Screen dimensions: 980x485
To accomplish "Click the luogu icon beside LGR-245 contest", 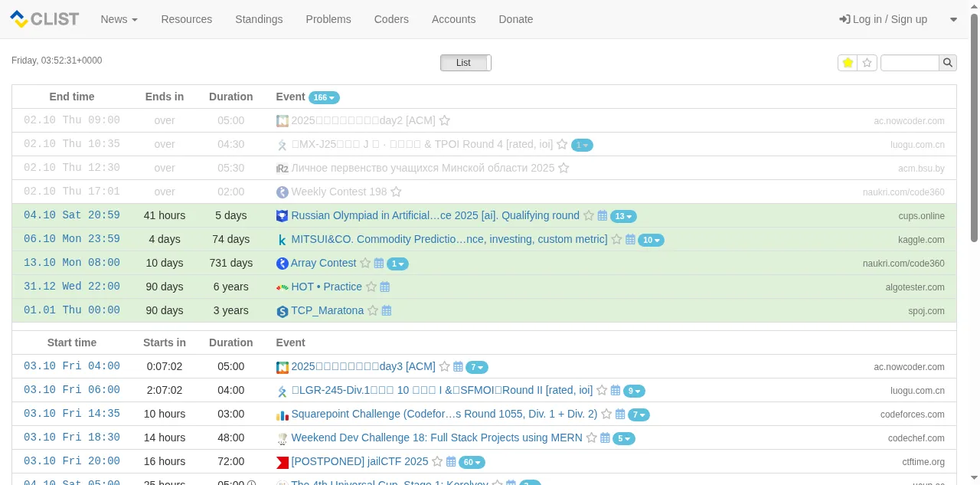I will [x=283, y=391].
